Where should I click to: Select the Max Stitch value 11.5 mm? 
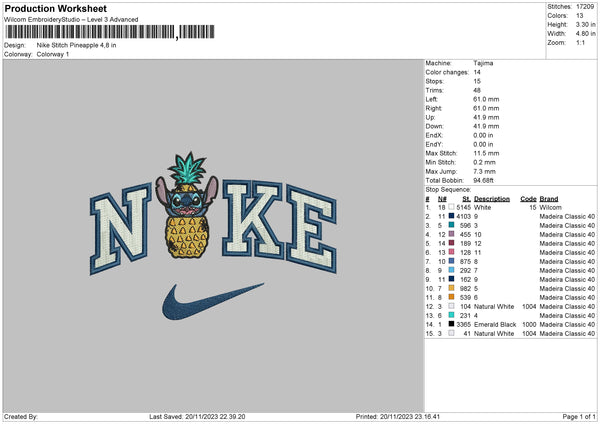pos(486,153)
